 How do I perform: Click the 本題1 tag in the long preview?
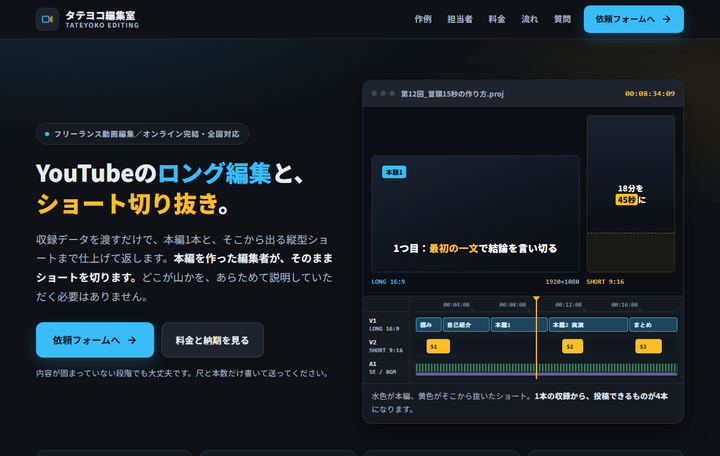tap(394, 172)
